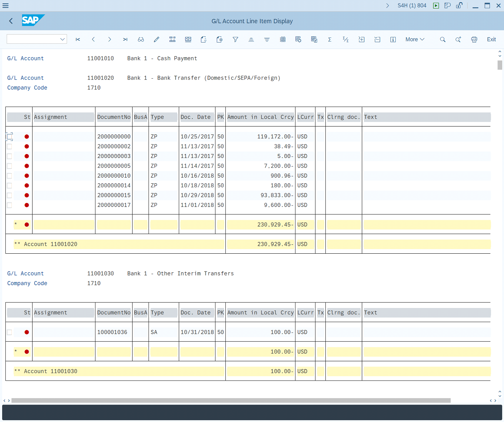Click the Exit button
Screen dimensions: 504x422
pos(491,39)
